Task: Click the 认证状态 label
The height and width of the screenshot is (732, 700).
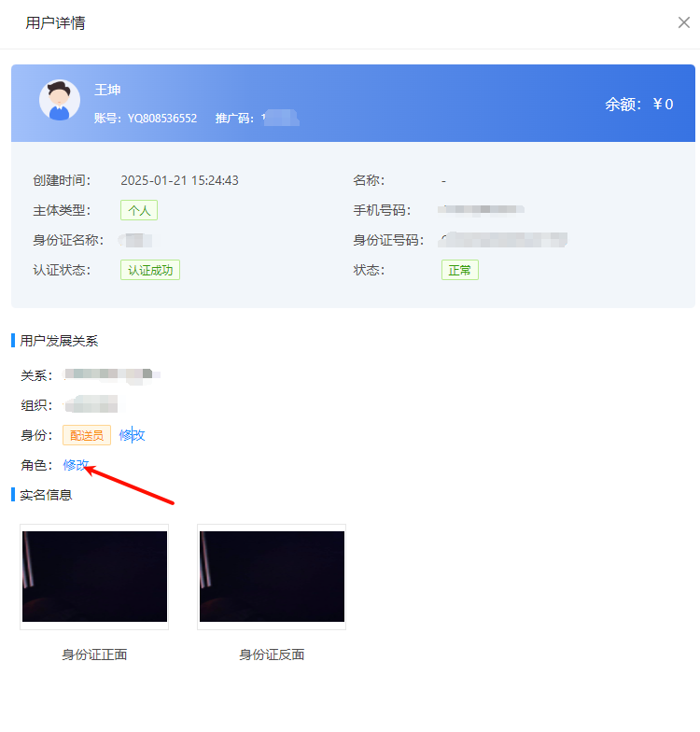Action: (62, 270)
